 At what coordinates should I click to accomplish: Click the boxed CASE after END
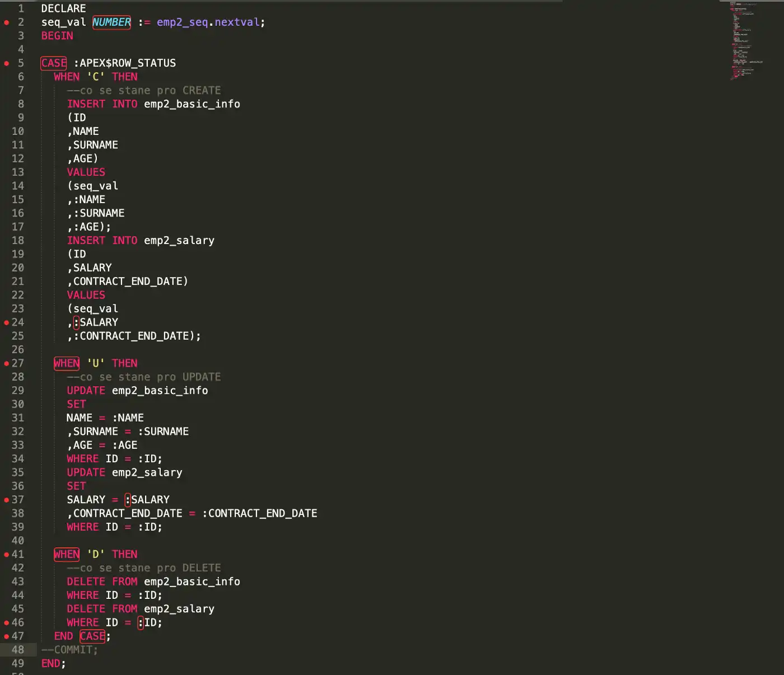(x=92, y=636)
